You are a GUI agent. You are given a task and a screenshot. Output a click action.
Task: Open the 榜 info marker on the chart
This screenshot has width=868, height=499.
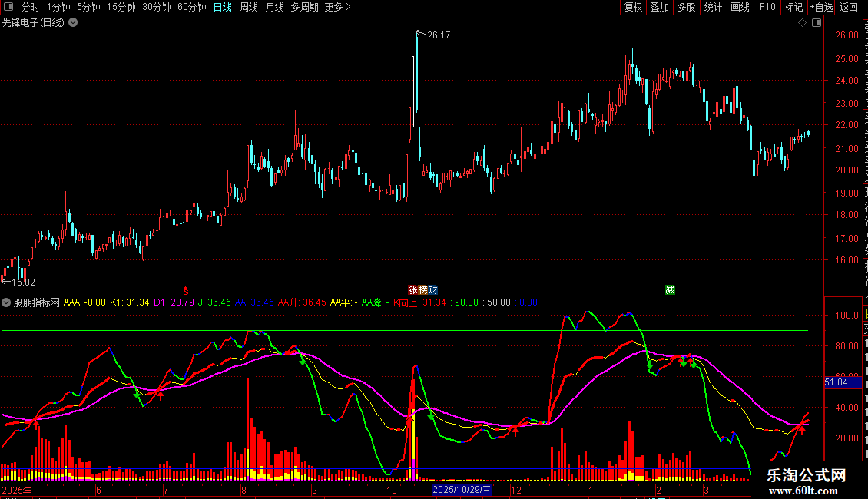coord(423,290)
